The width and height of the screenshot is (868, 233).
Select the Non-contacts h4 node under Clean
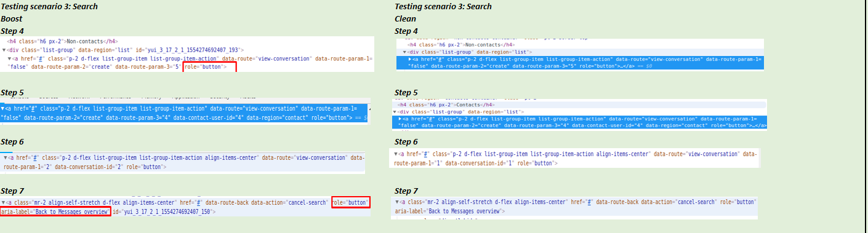pyautogui.click(x=462, y=44)
